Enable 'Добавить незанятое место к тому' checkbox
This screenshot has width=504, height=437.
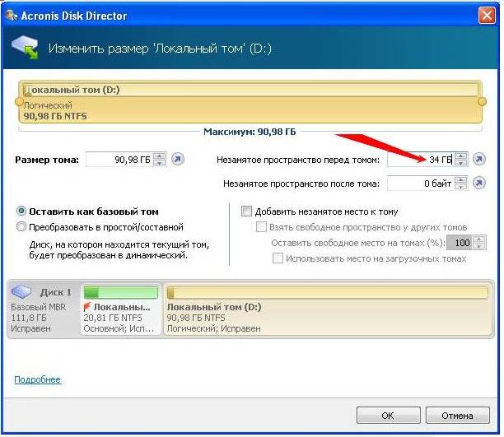(x=246, y=212)
